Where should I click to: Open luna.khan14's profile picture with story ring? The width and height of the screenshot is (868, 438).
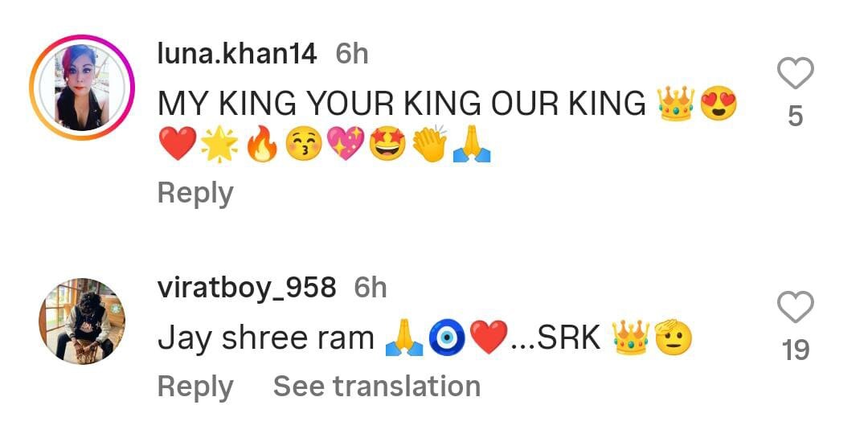point(82,88)
